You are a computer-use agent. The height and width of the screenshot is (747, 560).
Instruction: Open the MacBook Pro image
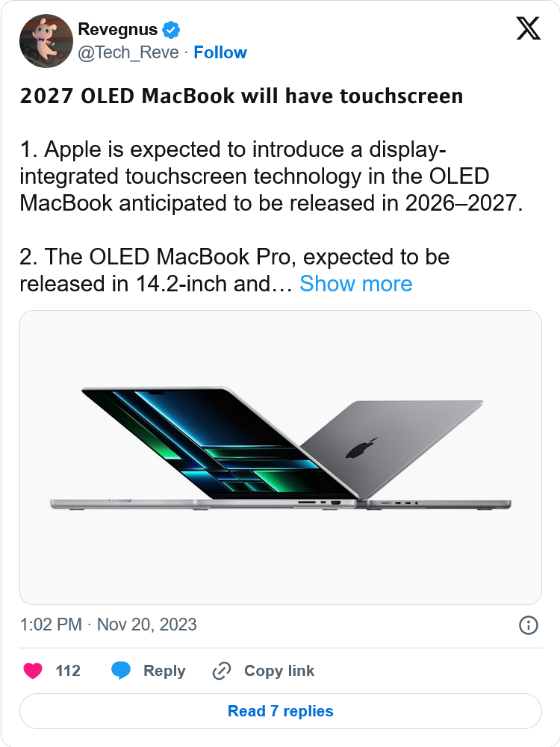coord(281,457)
